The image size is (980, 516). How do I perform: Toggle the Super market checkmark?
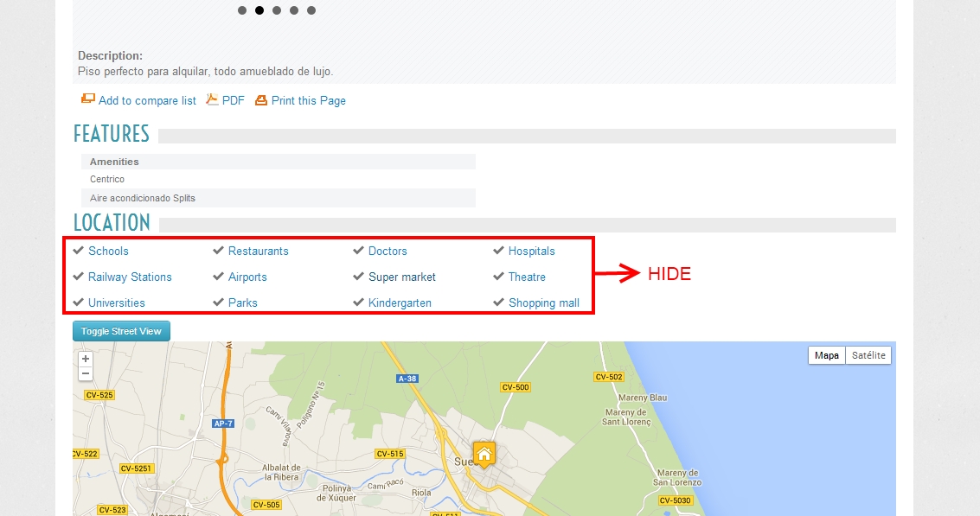point(358,276)
